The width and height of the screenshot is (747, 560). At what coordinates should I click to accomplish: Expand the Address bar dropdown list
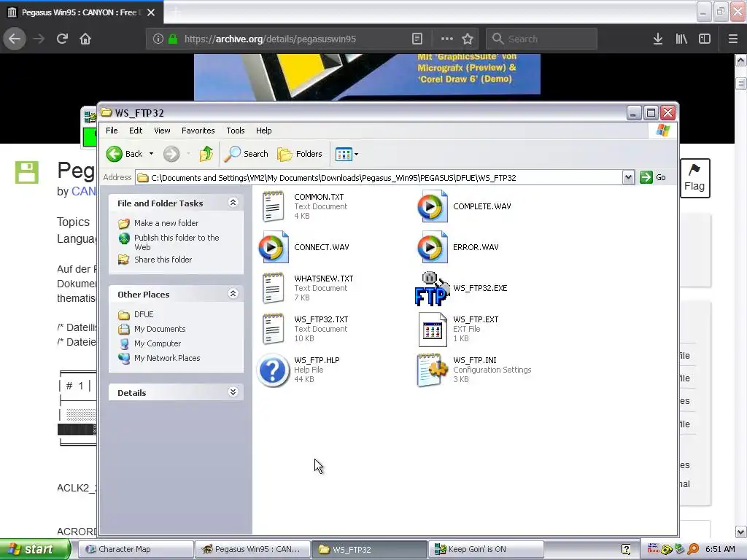(628, 178)
